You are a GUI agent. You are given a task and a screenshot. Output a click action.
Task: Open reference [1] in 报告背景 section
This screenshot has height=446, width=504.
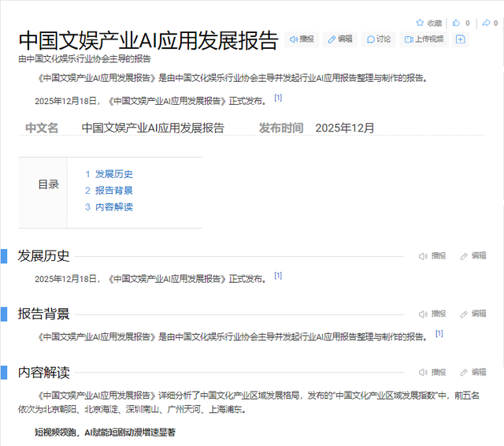[439, 334]
